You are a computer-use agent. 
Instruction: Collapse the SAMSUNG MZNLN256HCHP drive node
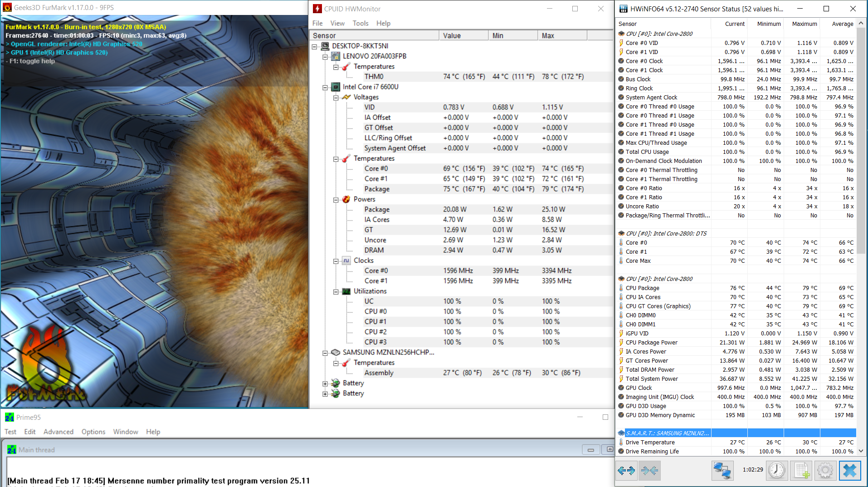[325, 353]
